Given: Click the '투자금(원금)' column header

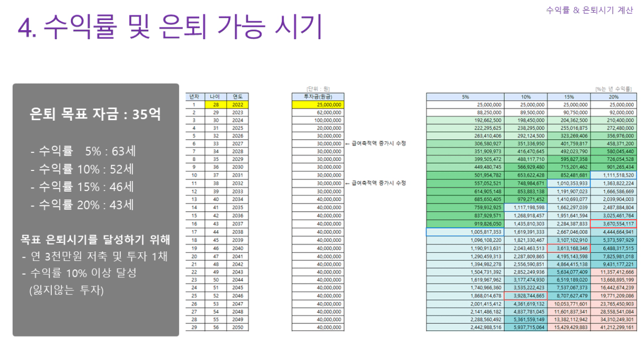Looking at the screenshot, I should pyautogui.click(x=318, y=97).
